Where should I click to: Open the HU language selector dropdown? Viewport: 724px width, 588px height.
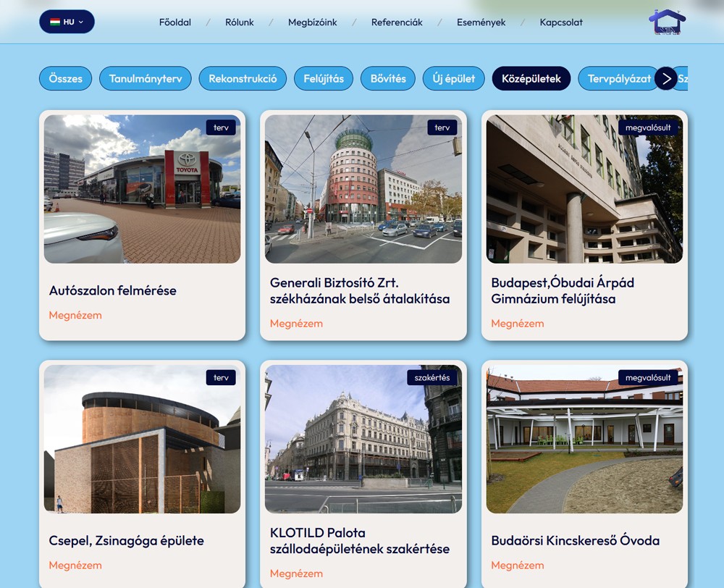[x=67, y=22]
